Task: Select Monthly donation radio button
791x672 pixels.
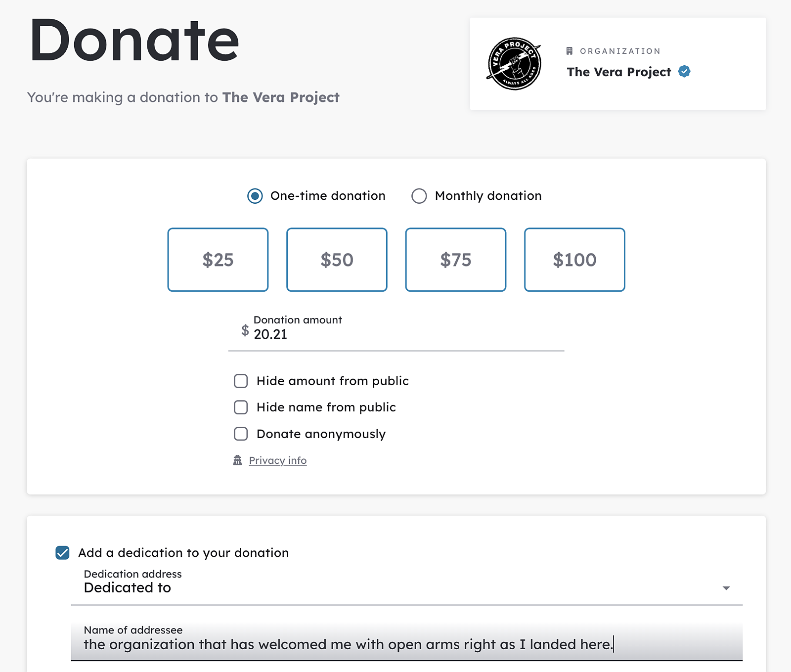Action: pyautogui.click(x=419, y=196)
